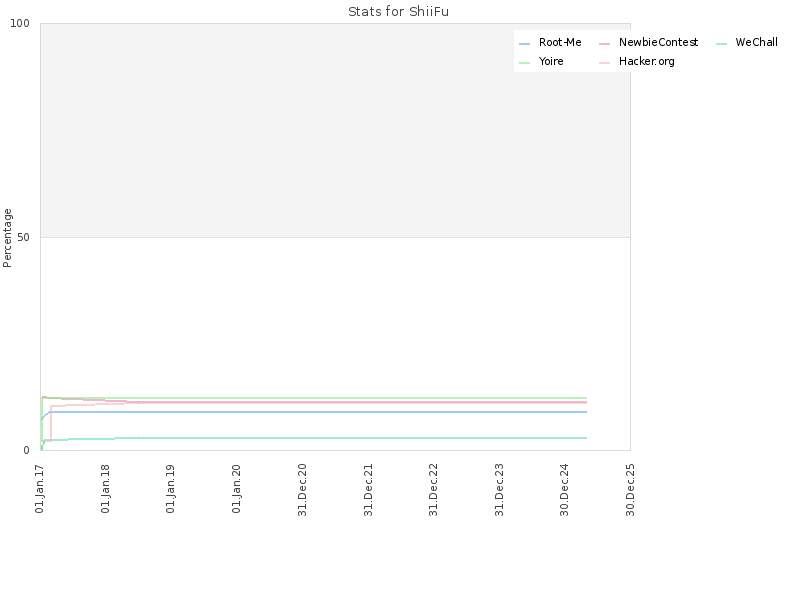Click the Hacker.org legend label

click(x=646, y=61)
